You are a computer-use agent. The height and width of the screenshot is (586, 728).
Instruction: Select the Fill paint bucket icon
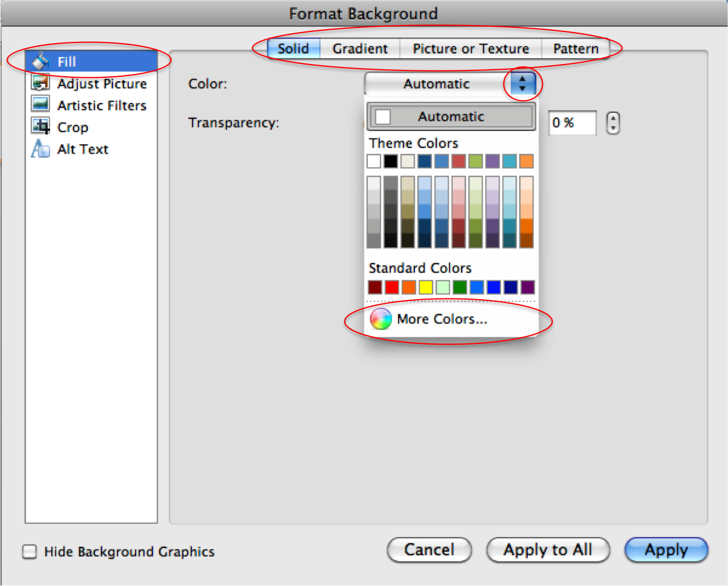[x=40, y=61]
